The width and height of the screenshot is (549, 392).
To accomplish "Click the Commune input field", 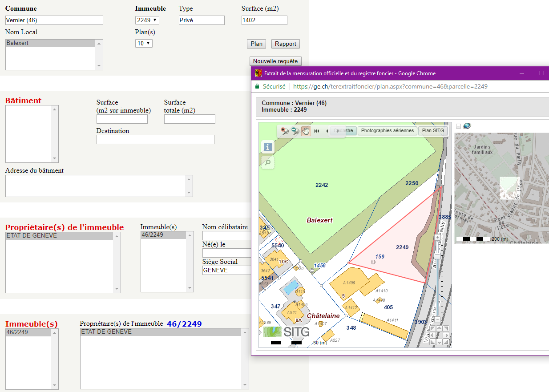I will point(54,20).
